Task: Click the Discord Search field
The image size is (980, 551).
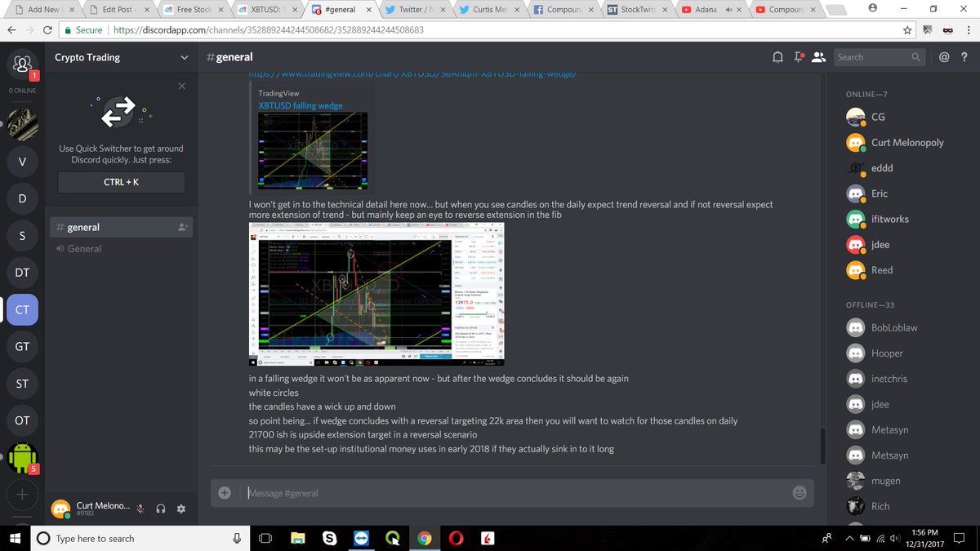Action: tap(880, 57)
